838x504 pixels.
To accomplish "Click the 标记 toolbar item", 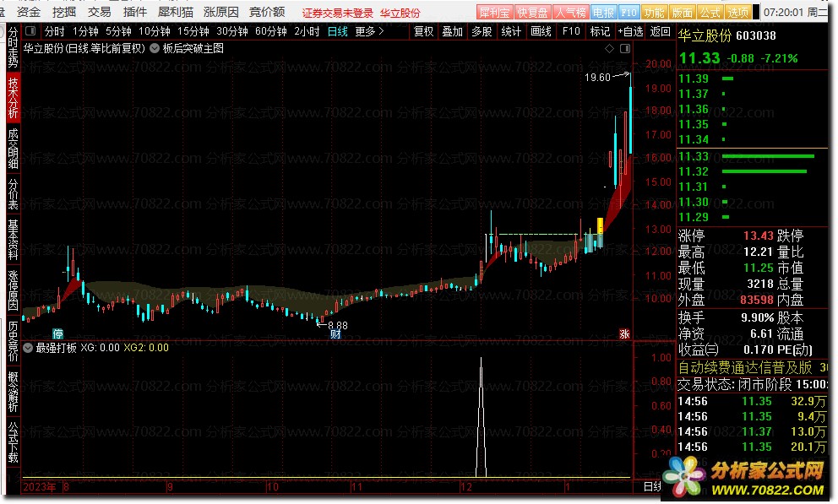I will click(600, 31).
